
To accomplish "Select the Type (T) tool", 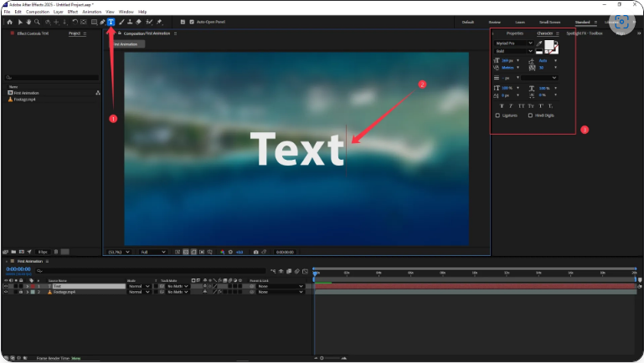I will click(x=111, y=22).
